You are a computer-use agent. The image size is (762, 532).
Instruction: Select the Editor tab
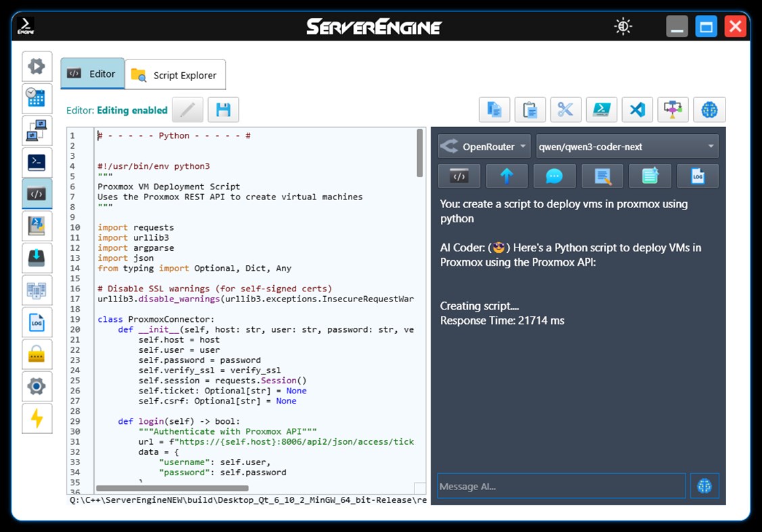(x=93, y=74)
